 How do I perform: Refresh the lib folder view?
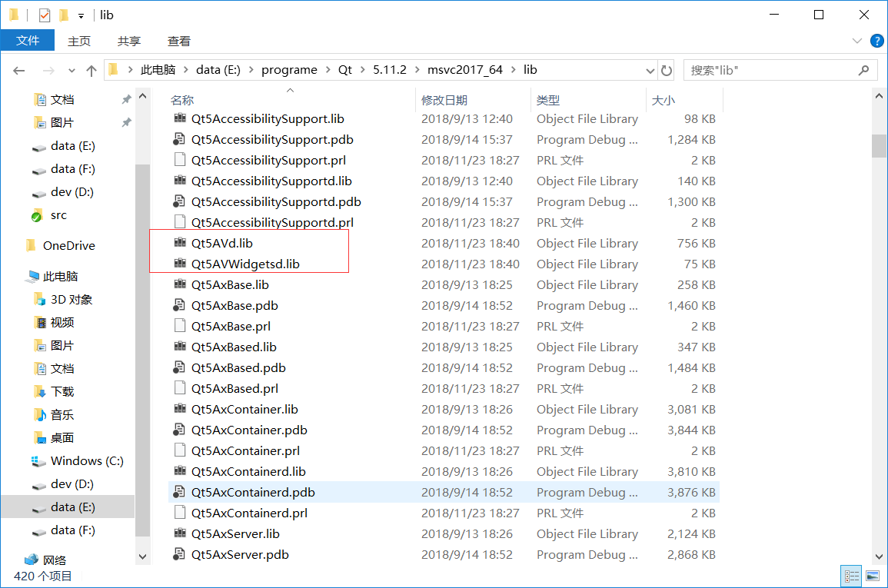coord(667,70)
